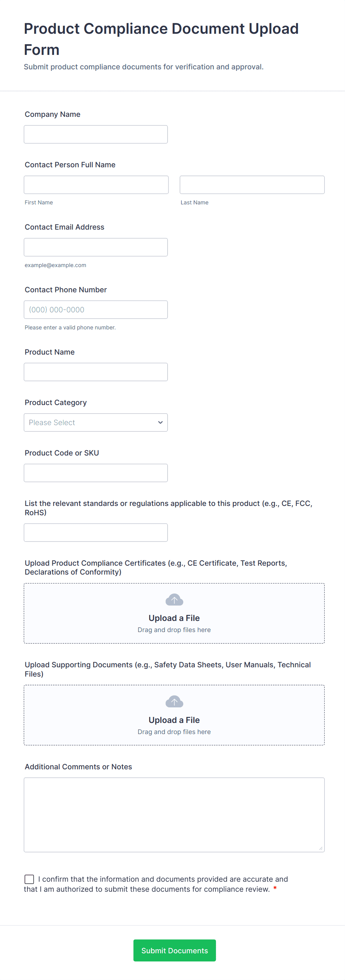Click 'Upload a File' text for Compliance Certificates
Screen dimensions: 345x980
click(x=174, y=618)
